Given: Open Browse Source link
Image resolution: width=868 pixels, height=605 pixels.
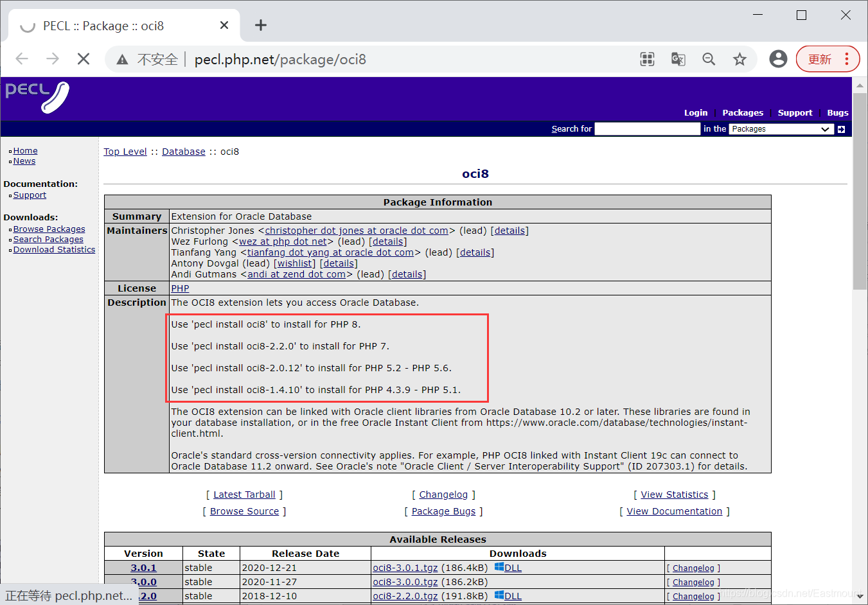Looking at the screenshot, I should pos(244,511).
